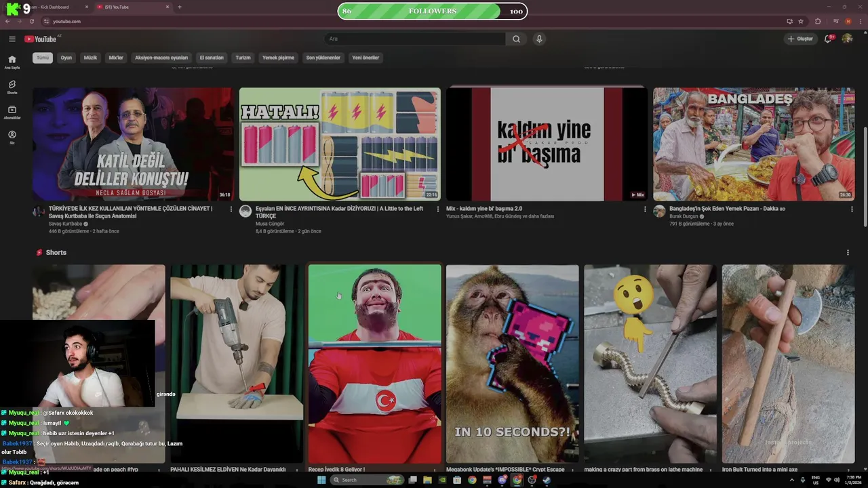Select the Yeni öneriler chip

tap(366, 58)
